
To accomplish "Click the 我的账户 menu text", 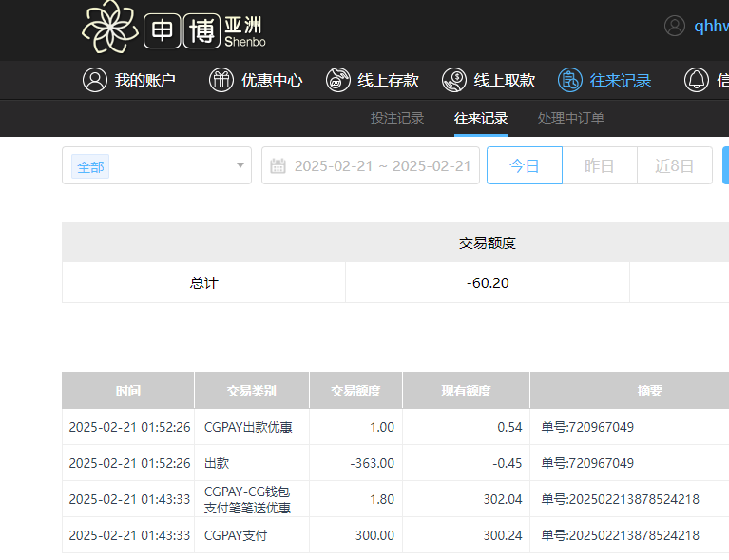I will (145, 81).
